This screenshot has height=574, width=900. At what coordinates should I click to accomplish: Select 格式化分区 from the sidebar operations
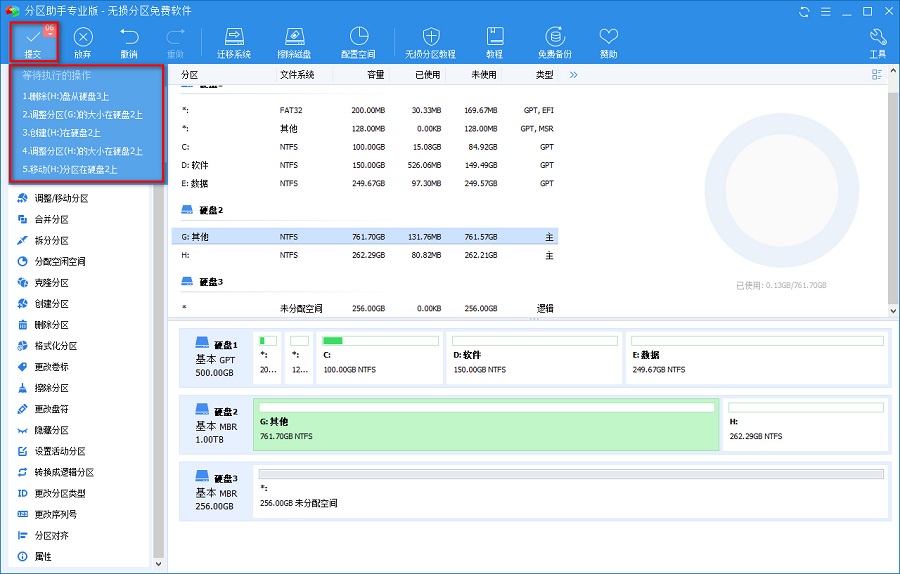tap(55, 346)
